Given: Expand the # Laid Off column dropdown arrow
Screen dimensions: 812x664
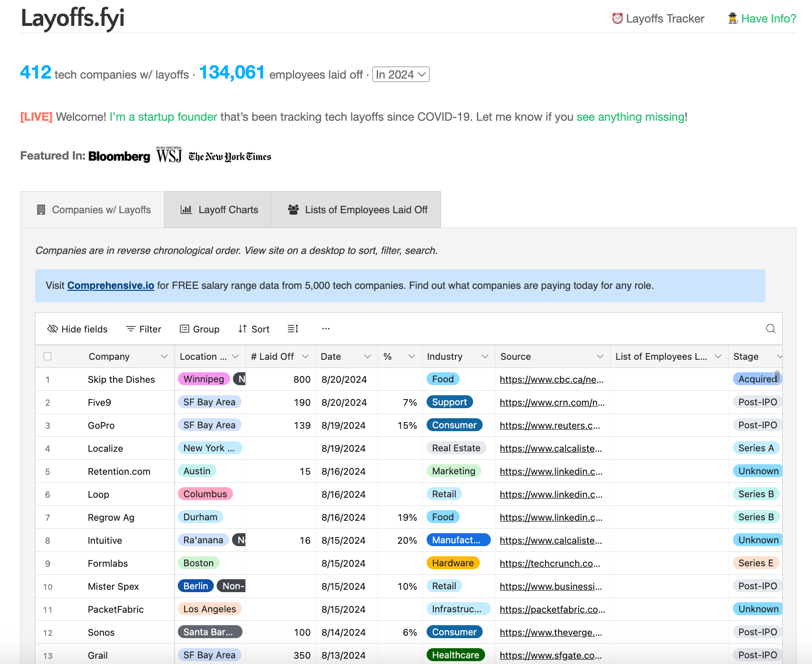Looking at the screenshot, I should (x=305, y=356).
